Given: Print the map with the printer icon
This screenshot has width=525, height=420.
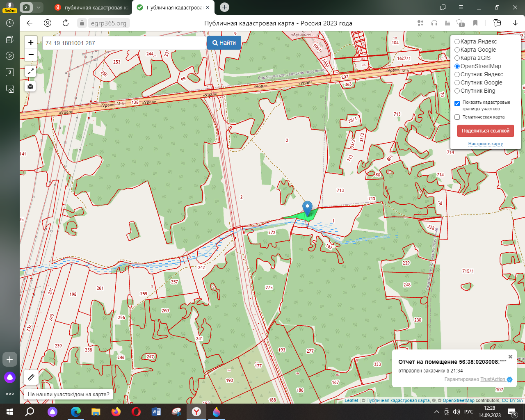Looking at the screenshot, I should tap(31, 86).
